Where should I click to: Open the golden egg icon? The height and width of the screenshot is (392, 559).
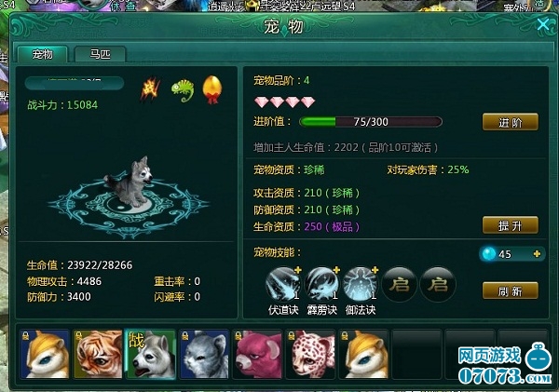(212, 89)
